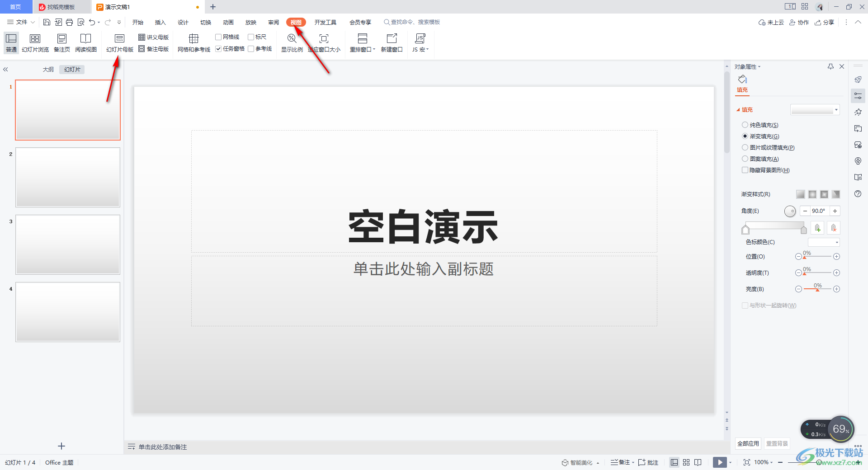Switch to Normal view in ribbon
The height and width of the screenshot is (470, 868).
11,43
